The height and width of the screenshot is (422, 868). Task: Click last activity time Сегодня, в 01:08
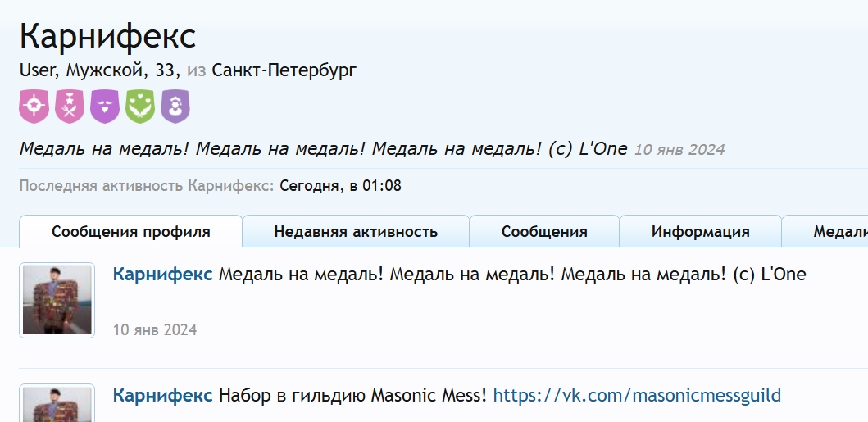click(340, 185)
